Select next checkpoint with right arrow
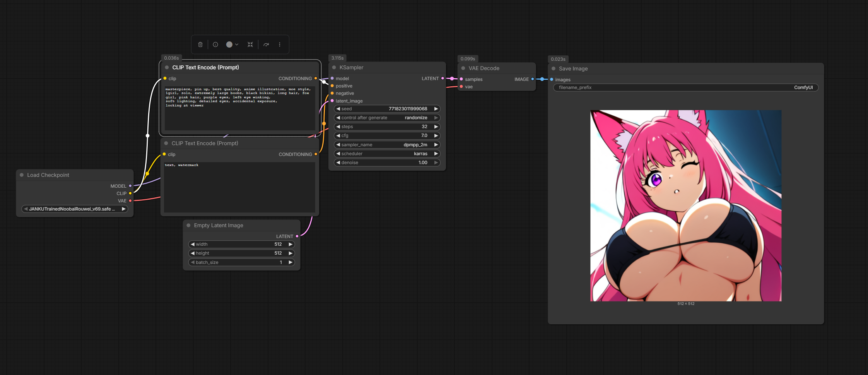Screen dimensions: 868x375 pos(124,209)
